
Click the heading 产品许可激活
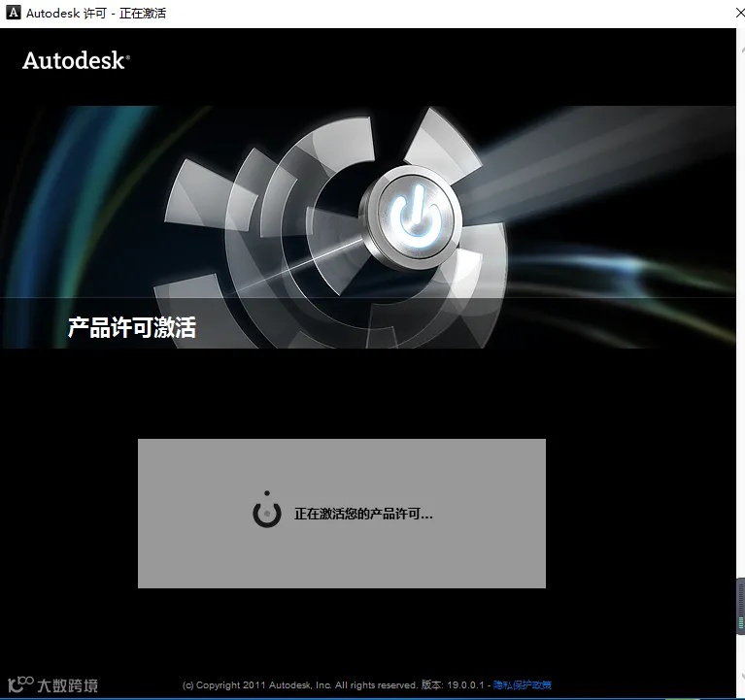coord(131,327)
